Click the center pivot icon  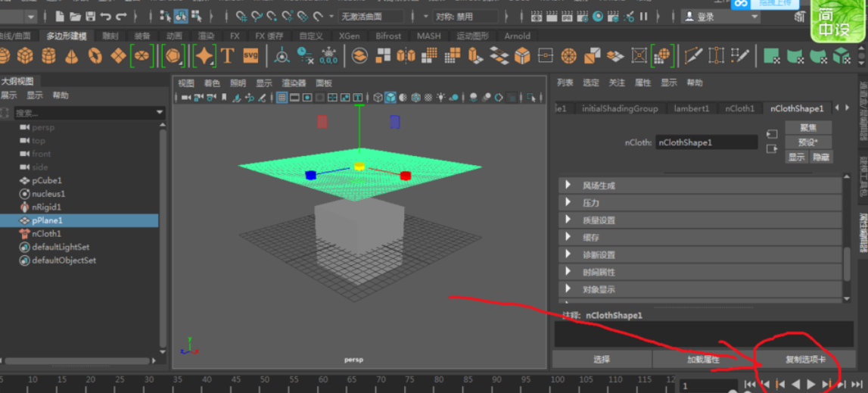pos(282,55)
